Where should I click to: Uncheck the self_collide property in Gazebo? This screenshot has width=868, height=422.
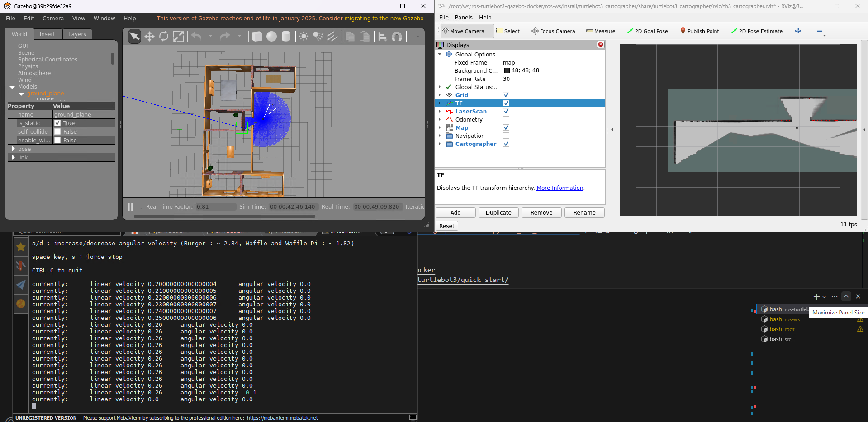coord(57,131)
